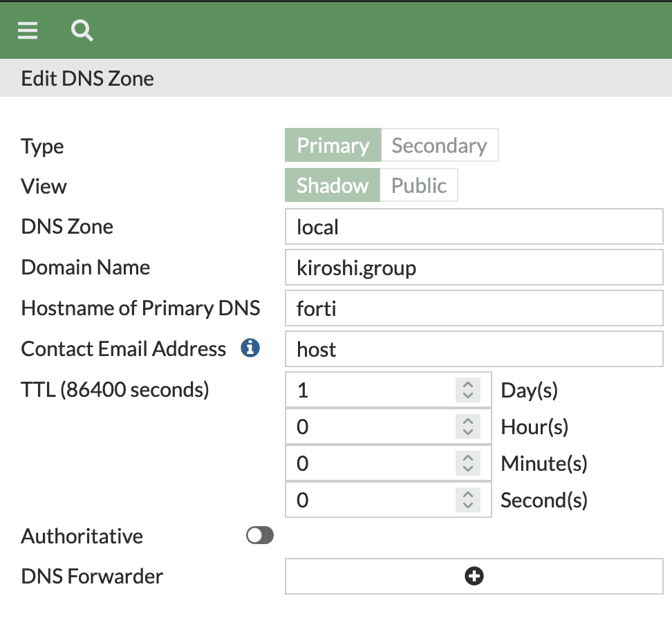Adjust the Minute(s) stepper arrows

tap(468, 463)
